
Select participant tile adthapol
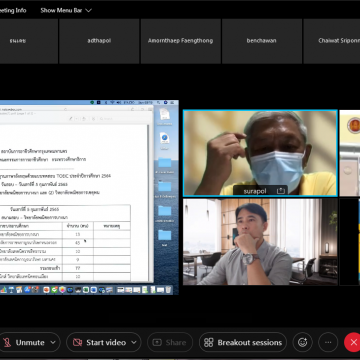tap(99, 41)
